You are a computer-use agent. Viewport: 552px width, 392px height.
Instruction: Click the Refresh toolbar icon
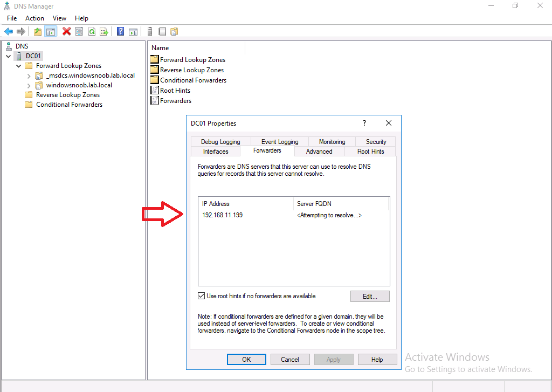pos(92,32)
